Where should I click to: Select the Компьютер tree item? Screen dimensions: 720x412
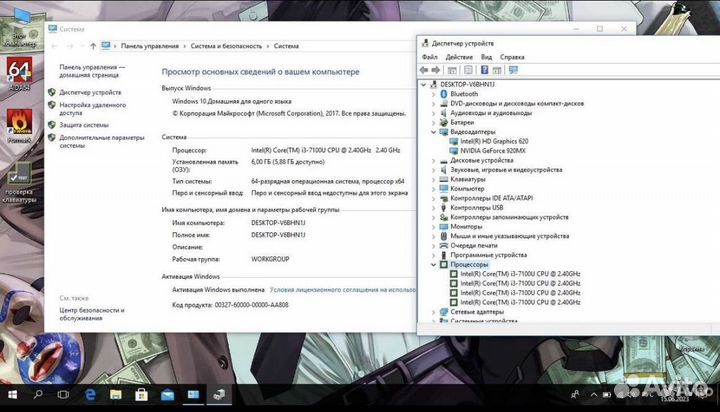pos(467,188)
